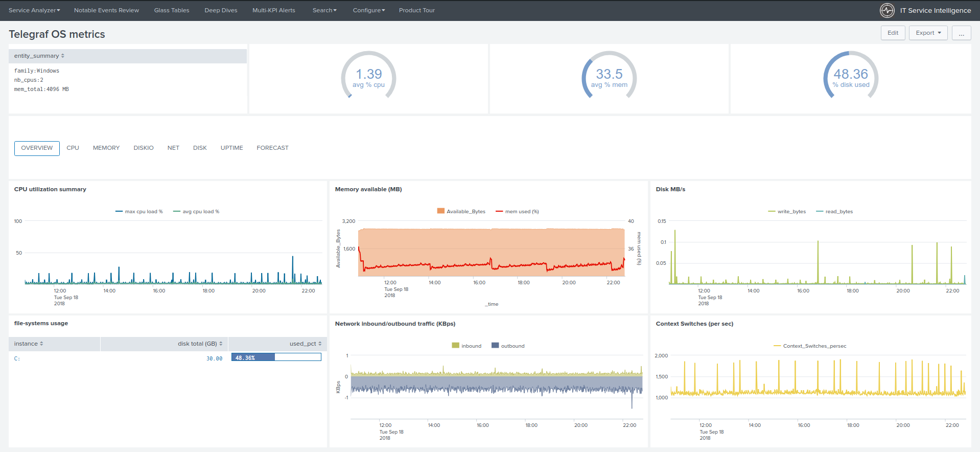980x452 pixels.
Task: Switch to the UPTIME tab
Action: (232, 148)
